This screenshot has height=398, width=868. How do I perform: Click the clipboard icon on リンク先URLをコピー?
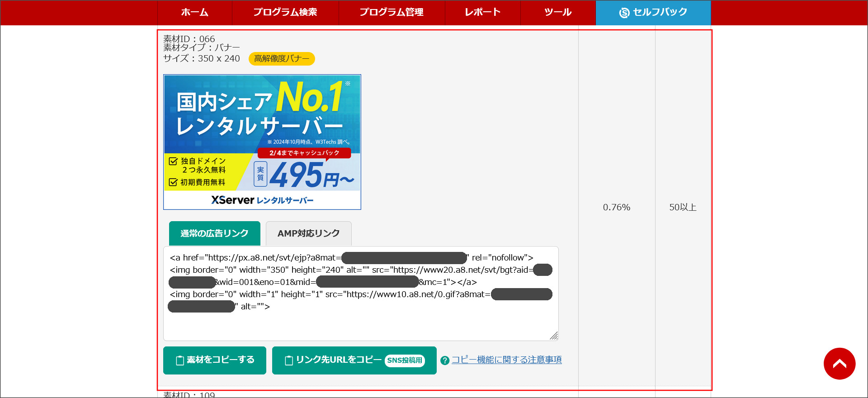pos(289,360)
